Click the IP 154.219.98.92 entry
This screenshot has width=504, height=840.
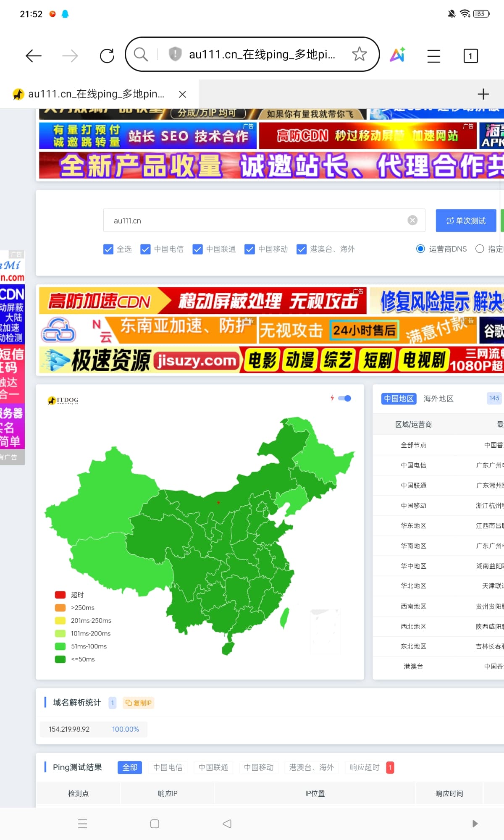tap(69, 729)
